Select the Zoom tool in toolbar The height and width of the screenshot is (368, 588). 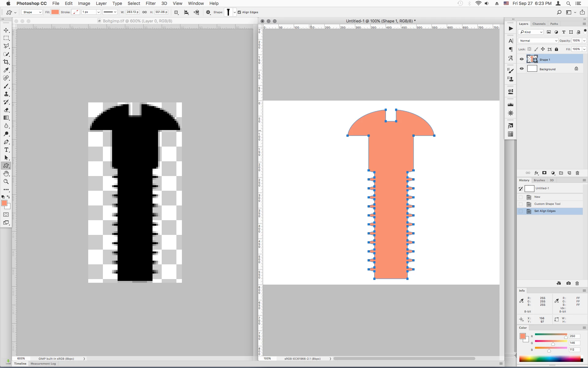[6, 182]
